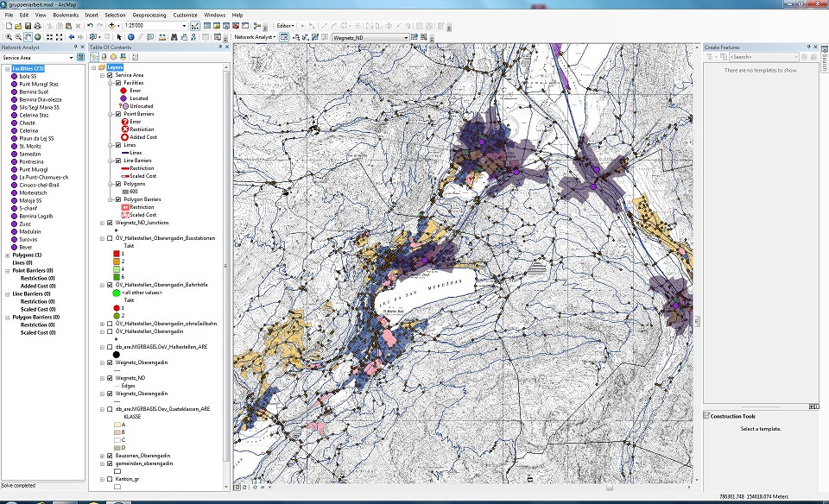Viewport: 829px width, 504px height.
Task: Click the Network Analyst toolbar menu button
Action: (256, 38)
